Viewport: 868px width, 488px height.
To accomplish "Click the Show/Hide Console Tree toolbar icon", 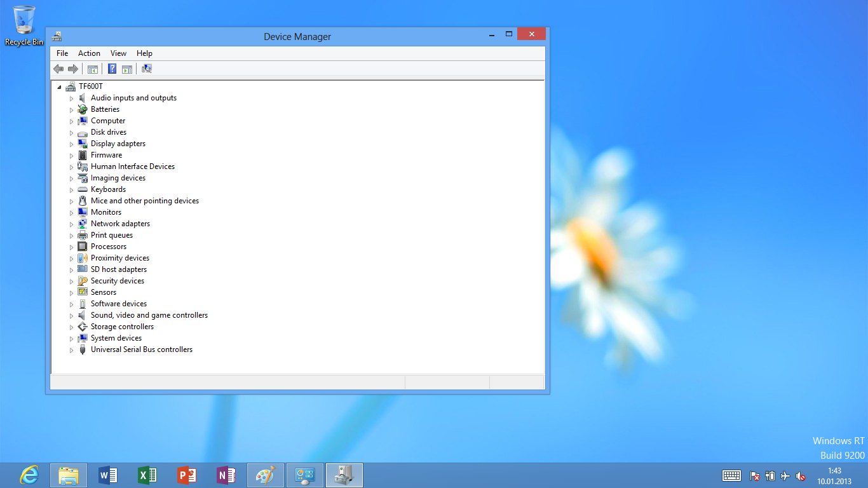I will tap(93, 69).
